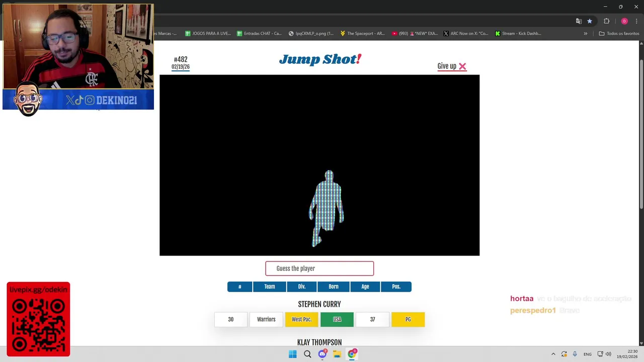The image size is (644, 362).
Task: Click the STEPHEN CURRY guess name
Action: pyautogui.click(x=319, y=304)
